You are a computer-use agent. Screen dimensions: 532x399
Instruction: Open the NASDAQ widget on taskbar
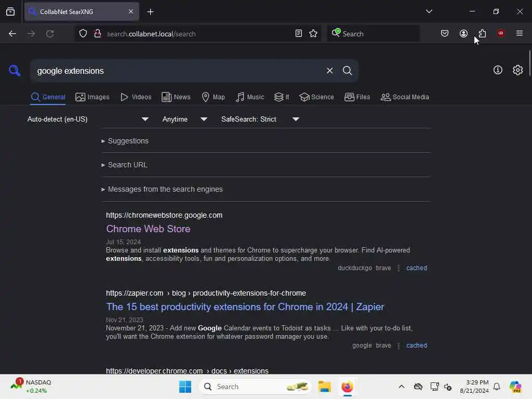(31, 387)
